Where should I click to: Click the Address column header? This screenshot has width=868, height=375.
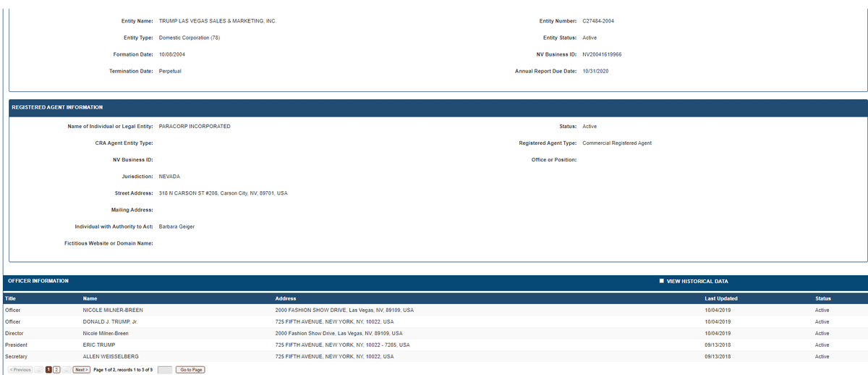pyautogui.click(x=286, y=298)
